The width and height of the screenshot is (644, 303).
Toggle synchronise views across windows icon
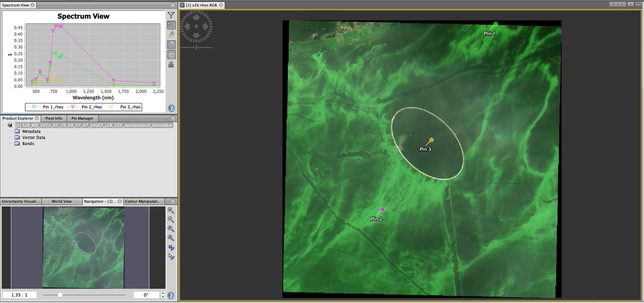click(x=171, y=247)
